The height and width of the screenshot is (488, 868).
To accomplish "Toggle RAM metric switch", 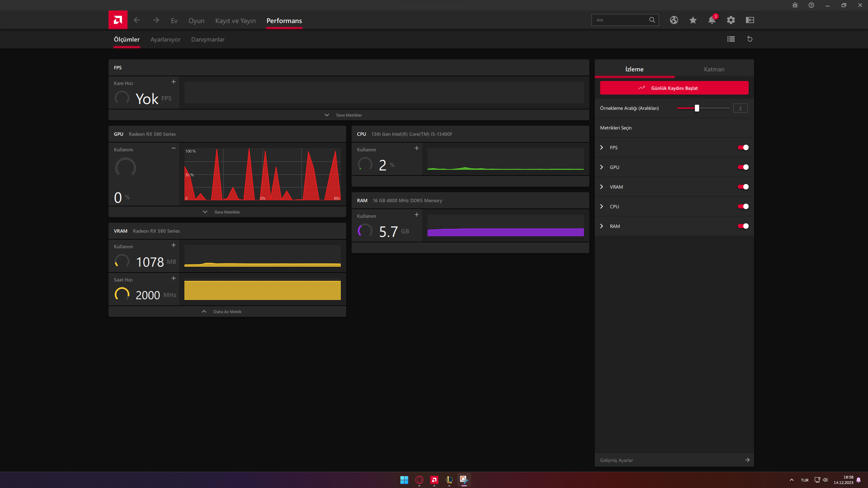I will (743, 226).
